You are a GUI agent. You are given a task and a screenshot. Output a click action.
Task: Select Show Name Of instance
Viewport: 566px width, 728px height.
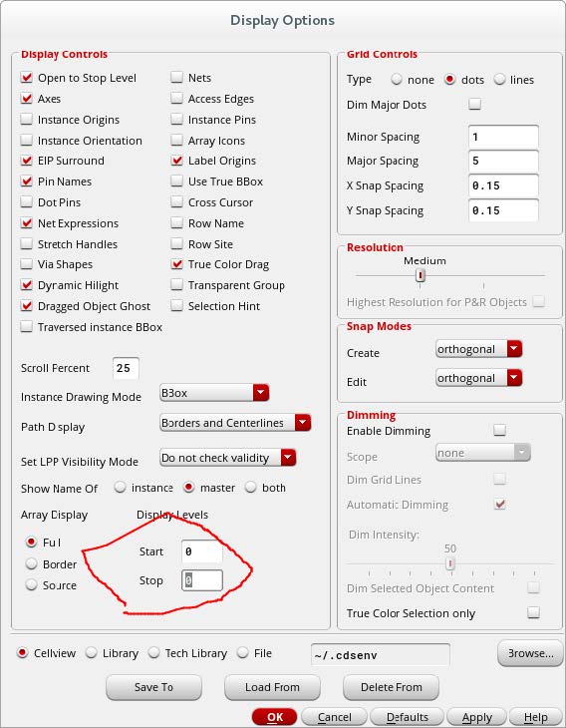tap(121, 487)
